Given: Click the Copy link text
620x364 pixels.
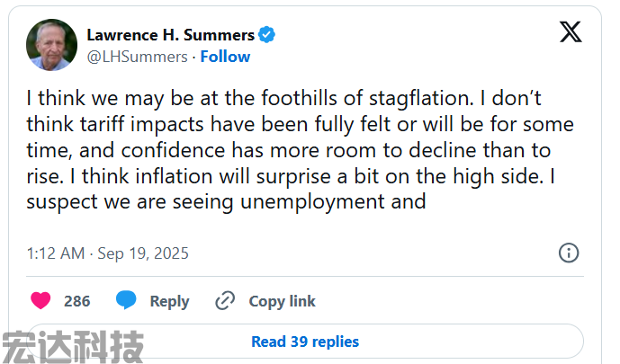Looking at the screenshot, I should click(282, 301).
